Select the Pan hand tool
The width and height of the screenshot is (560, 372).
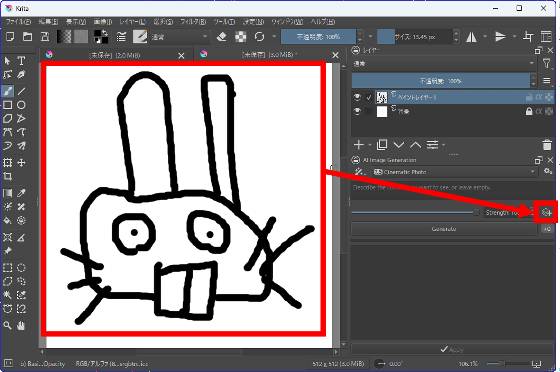pos(21,325)
